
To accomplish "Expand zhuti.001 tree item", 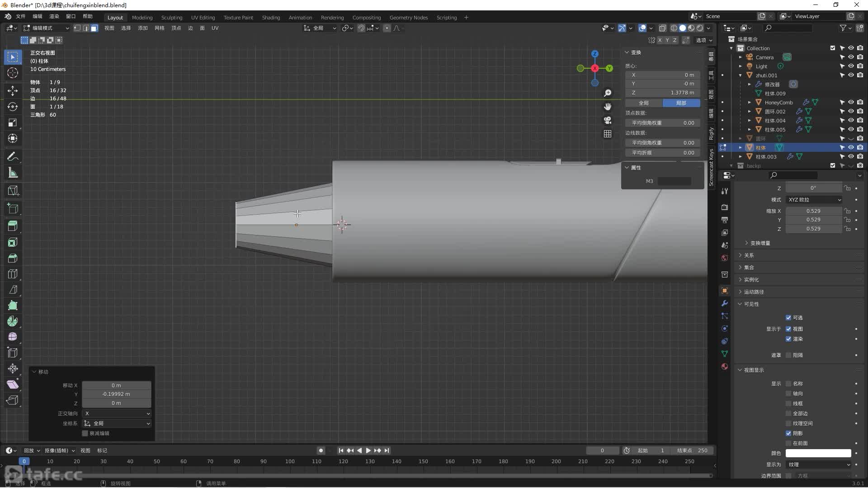I will (x=741, y=75).
